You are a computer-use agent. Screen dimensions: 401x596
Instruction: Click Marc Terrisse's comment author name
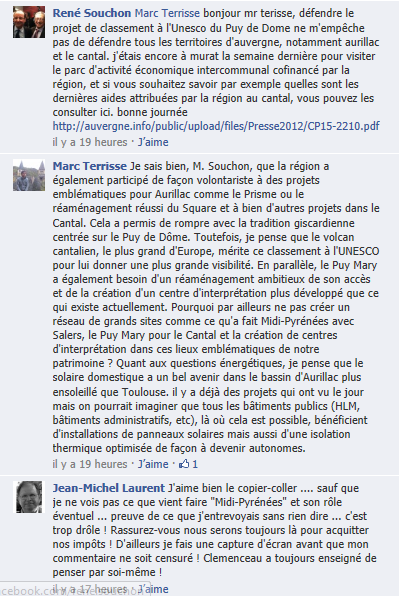(89, 166)
